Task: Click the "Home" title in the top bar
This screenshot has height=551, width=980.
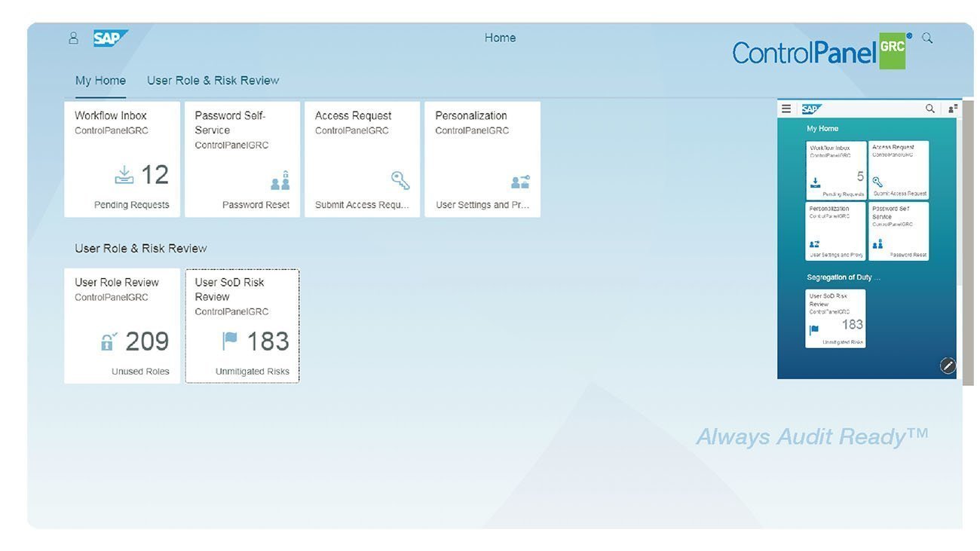Action: pos(500,38)
